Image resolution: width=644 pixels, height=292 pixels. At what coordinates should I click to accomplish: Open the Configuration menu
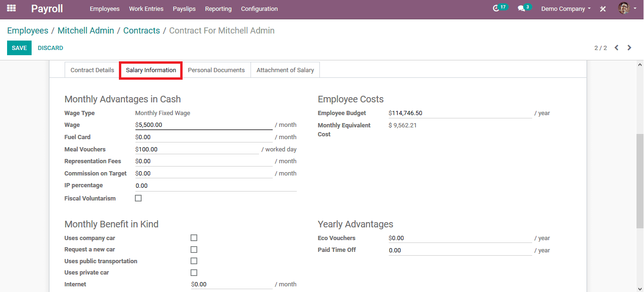259,8
